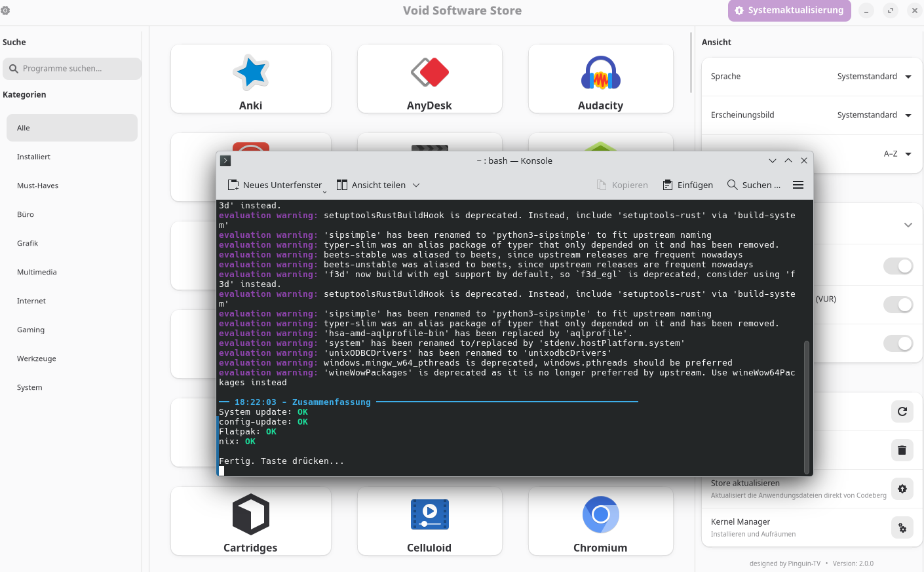The width and height of the screenshot is (924, 572).
Task: Click the 'Fertig. Taste drücken...' terminal line
Action: click(281, 461)
